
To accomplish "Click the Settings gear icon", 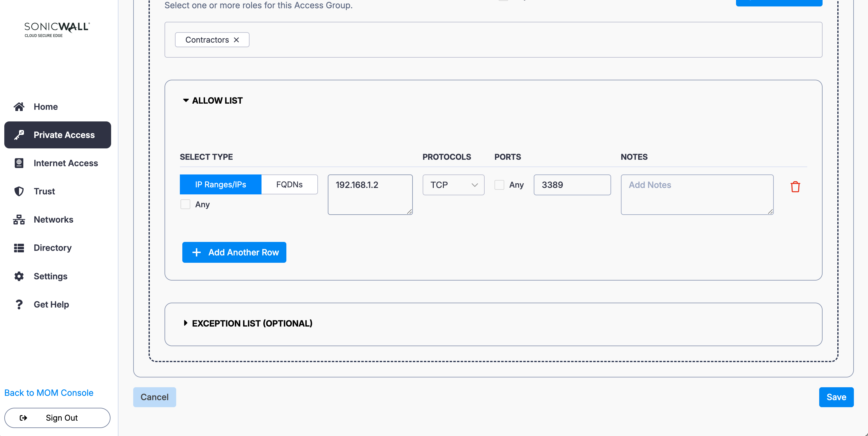I will click(19, 276).
